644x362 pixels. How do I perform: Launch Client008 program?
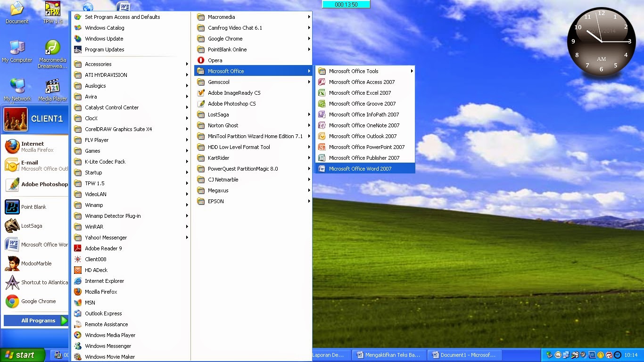pos(131,259)
